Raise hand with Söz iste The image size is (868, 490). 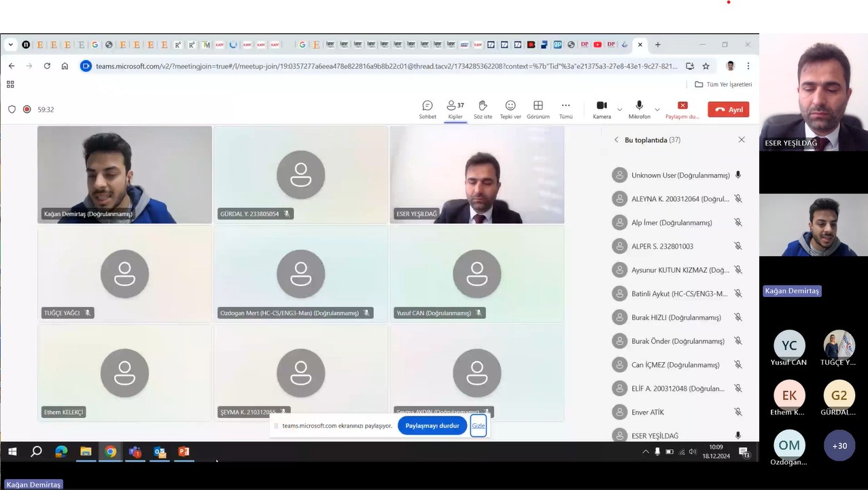483,109
